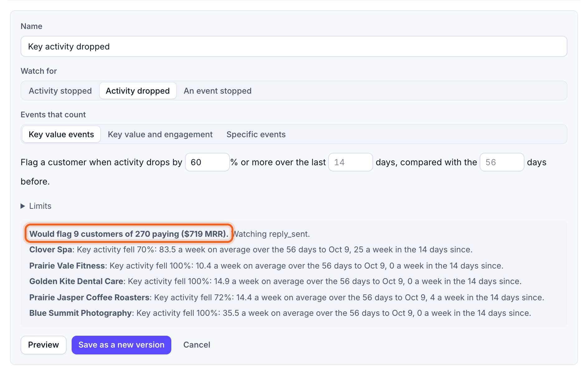Viewport: 588px width, 374px height.
Task: Click the Cancel link
Action: click(x=197, y=345)
